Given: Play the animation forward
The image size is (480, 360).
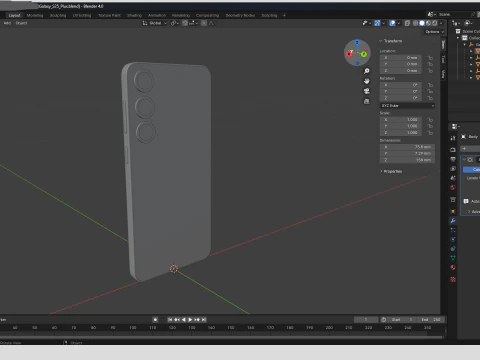Looking at the screenshot, I should click(190, 320).
